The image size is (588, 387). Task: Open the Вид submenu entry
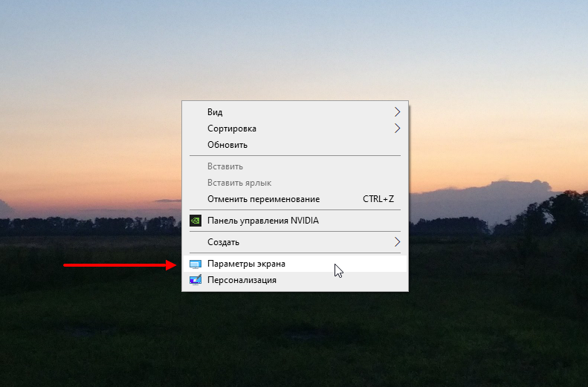pyautogui.click(x=295, y=112)
